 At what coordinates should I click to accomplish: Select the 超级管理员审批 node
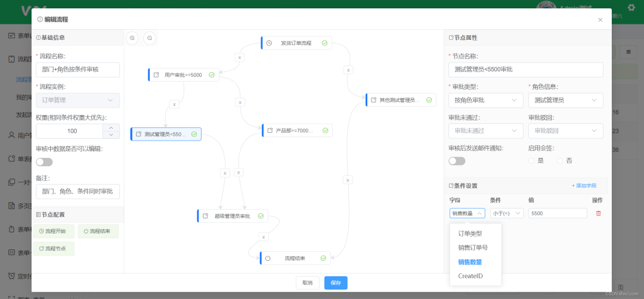pos(233,216)
